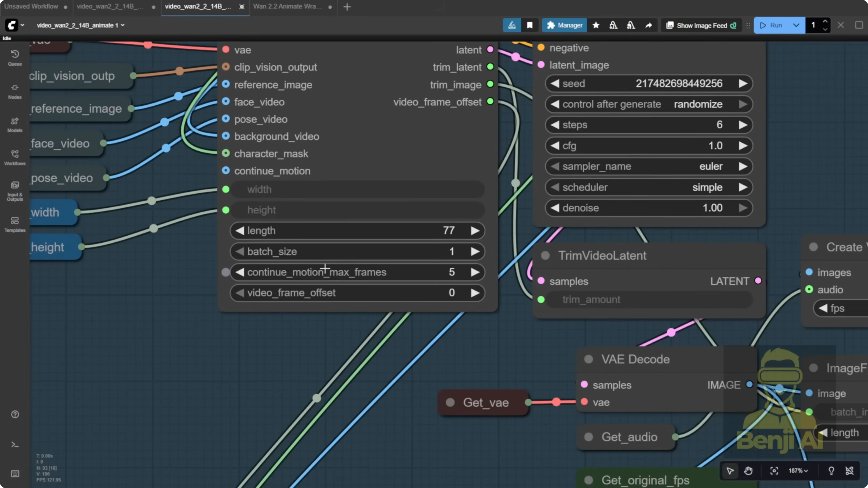Switch to the Wan 2.2 Animate Wrapper tab
The width and height of the screenshot is (868, 488).
(x=286, y=6)
